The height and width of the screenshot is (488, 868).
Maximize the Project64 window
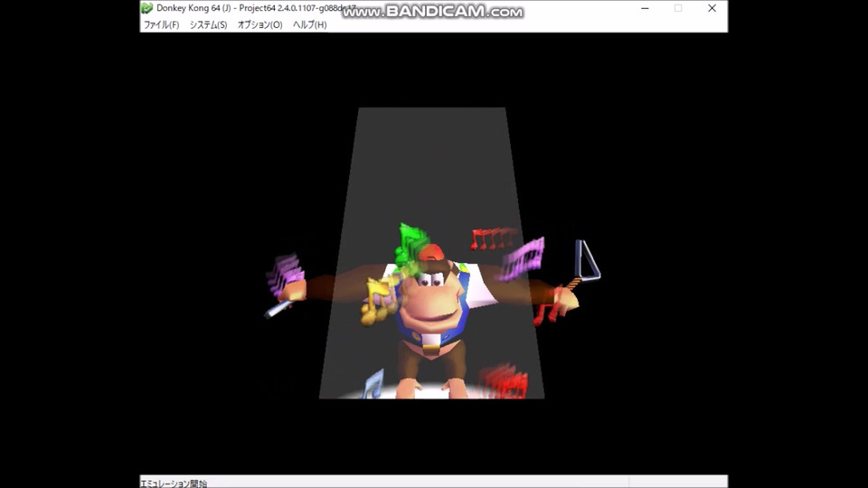point(678,8)
